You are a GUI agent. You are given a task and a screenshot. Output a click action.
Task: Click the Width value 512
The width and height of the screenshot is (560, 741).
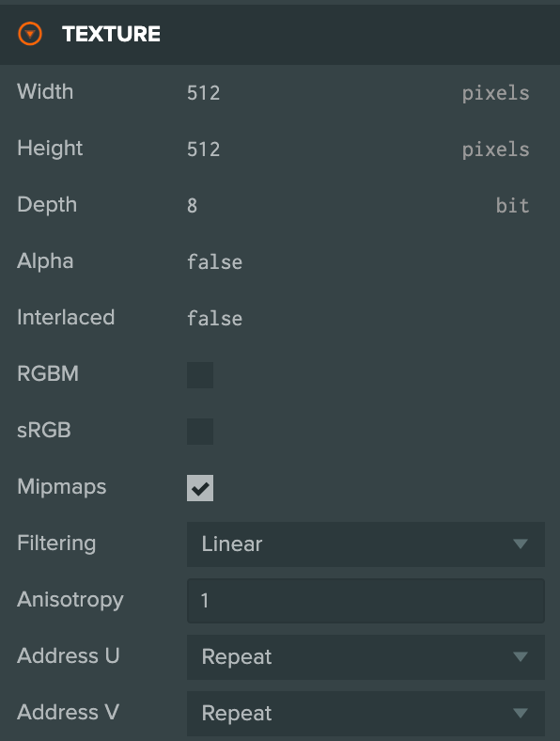pyautogui.click(x=204, y=93)
